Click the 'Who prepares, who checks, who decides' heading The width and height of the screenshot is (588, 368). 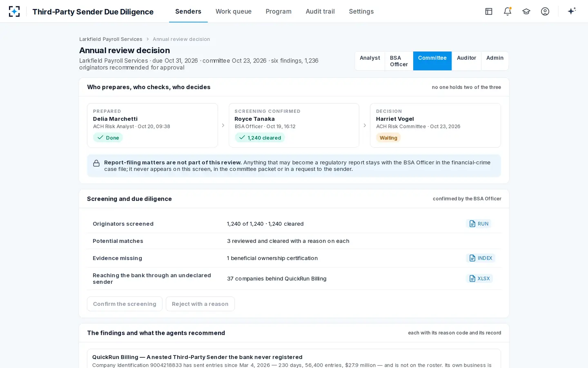pyautogui.click(x=149, y=87)
